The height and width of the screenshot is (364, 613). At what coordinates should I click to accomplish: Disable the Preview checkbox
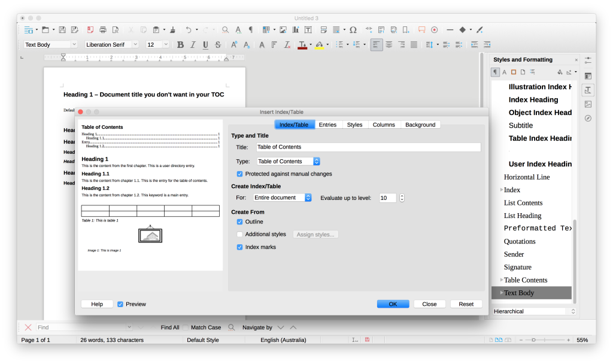[121, 304]
